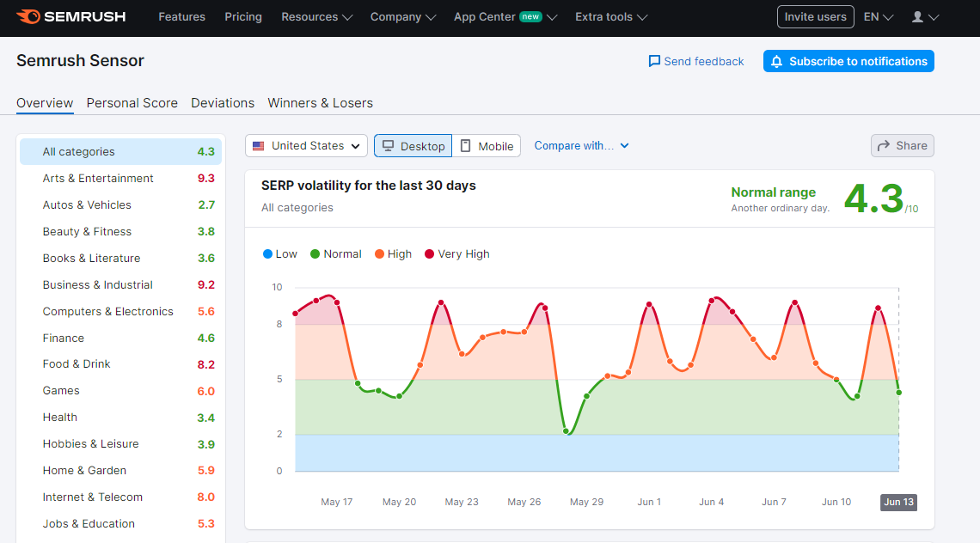This screenshot has height=543, width=980.
Task: Select the Home & Garden category
Action: coord(120,471)
